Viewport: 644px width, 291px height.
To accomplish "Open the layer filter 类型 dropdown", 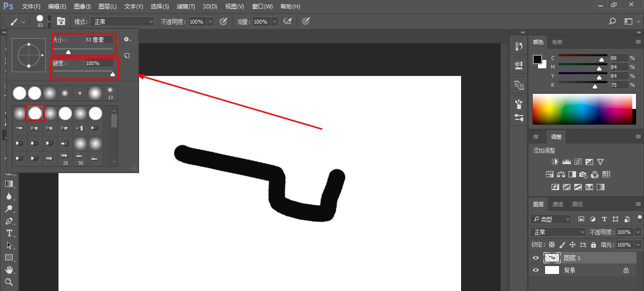I will pos(551,219).
